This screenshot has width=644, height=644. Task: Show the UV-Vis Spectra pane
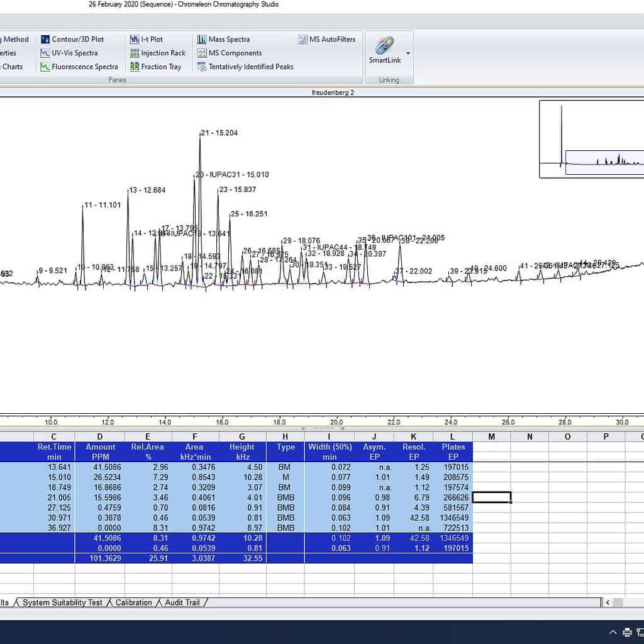click(x=69, y=53)
